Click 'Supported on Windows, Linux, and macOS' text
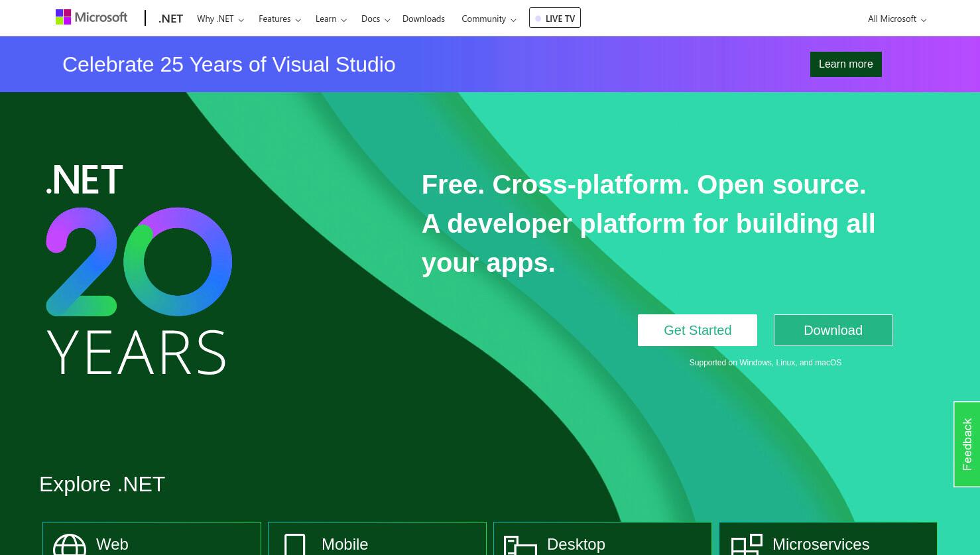 tap(765, 363)
